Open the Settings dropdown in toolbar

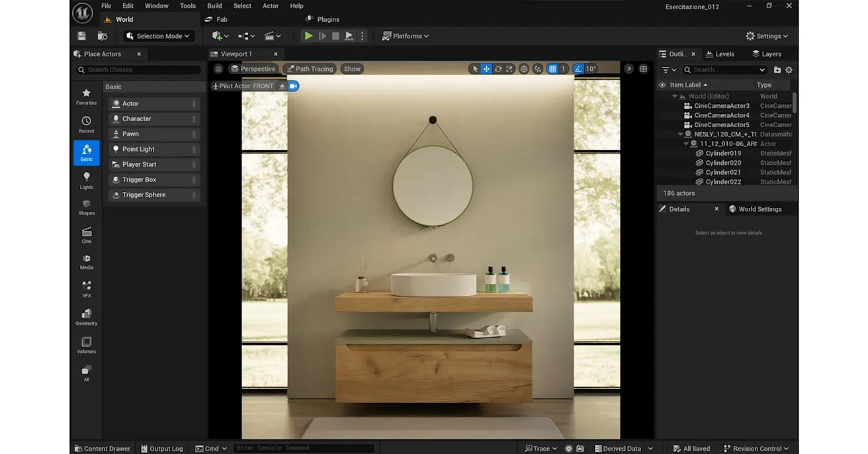coord(767,36)
